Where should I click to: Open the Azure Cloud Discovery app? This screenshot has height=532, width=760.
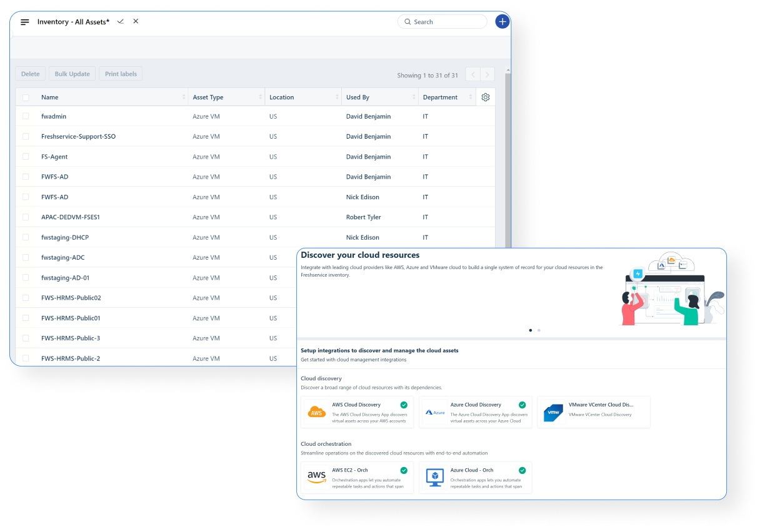click(x=475, y=412)
